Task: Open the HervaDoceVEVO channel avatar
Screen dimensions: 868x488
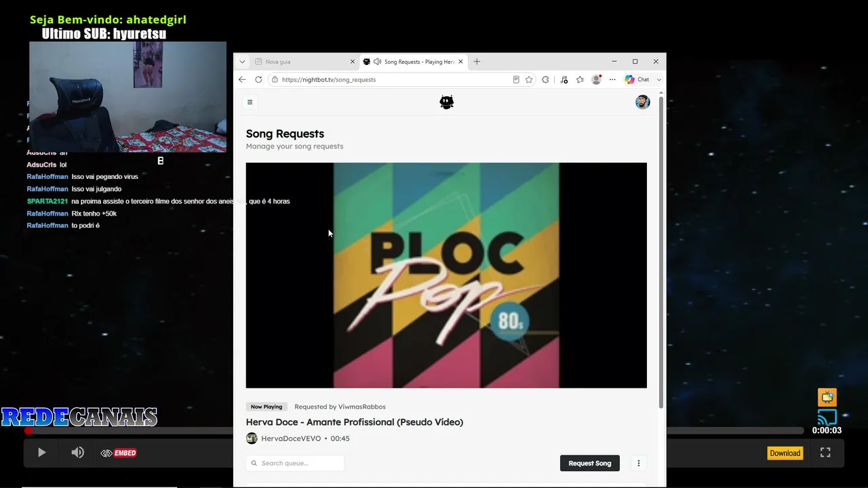Action: tap(252, 439)
